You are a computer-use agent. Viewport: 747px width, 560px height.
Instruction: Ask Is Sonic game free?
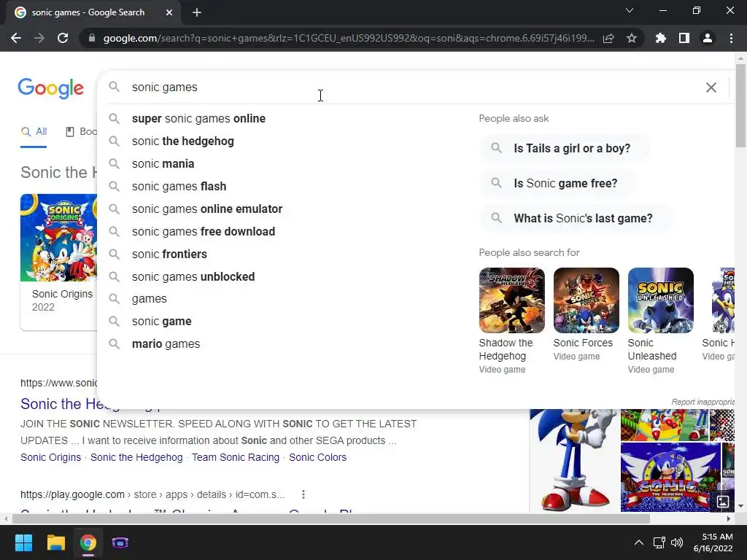557,183
